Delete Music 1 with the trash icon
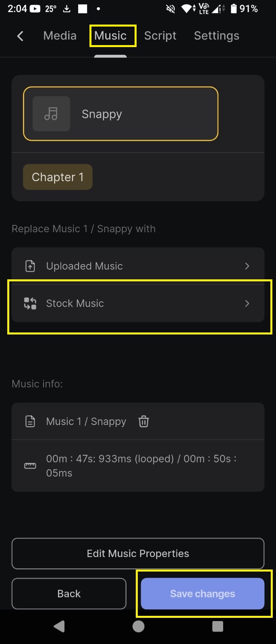Image resolution: width=276 pixels, height=644 pixels. coord(143,421)
